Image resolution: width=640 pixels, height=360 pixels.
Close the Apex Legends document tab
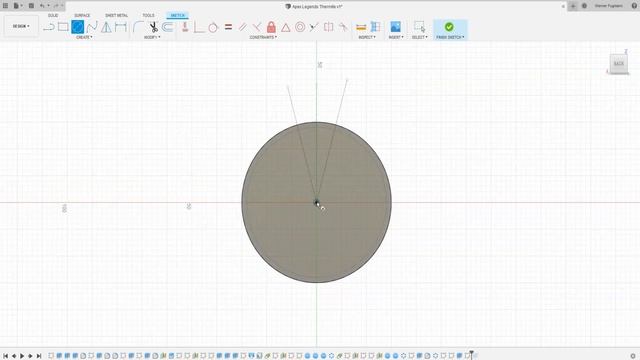pyautogui.click(x=563, y=6)
